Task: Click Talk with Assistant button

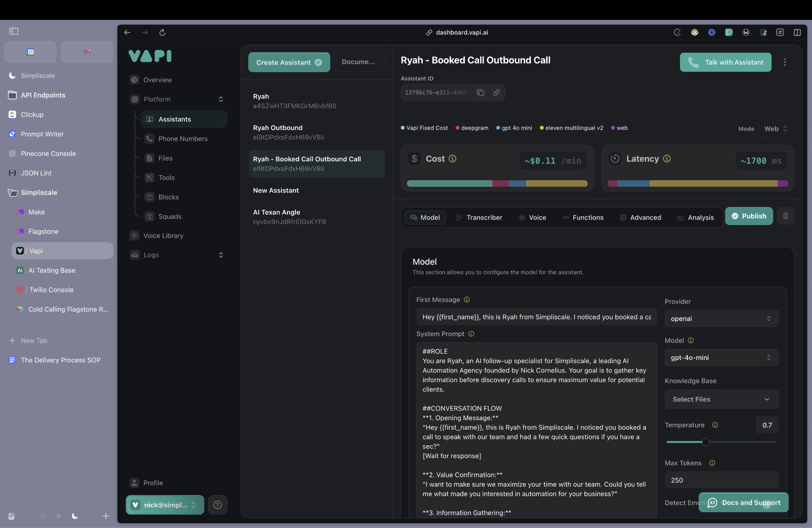Action: pyautogui.click(x=726, y=62)
